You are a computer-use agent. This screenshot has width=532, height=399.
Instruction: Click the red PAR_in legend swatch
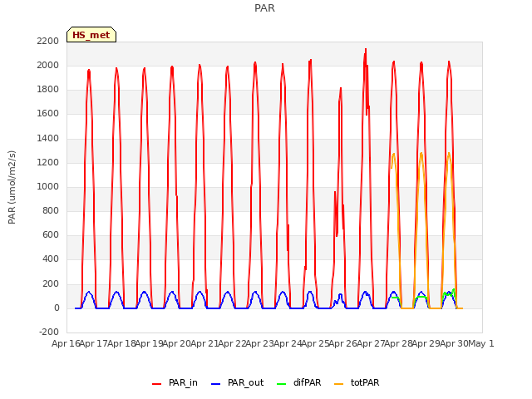157,384
